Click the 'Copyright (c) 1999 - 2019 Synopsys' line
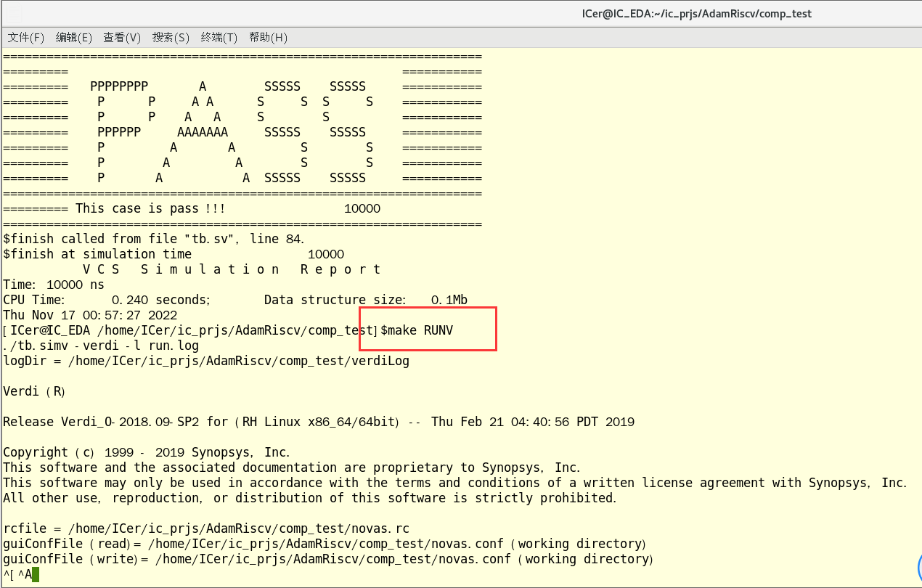 (x=147, y=452)
